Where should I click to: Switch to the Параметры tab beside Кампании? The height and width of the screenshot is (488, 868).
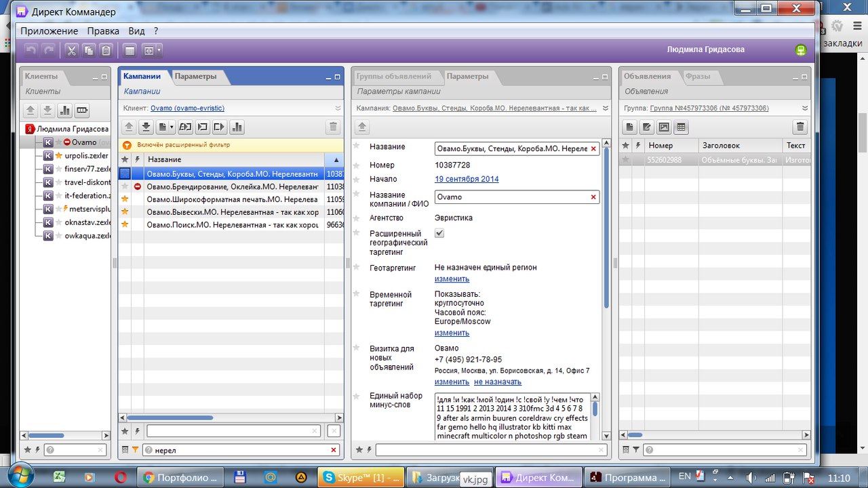195,76
